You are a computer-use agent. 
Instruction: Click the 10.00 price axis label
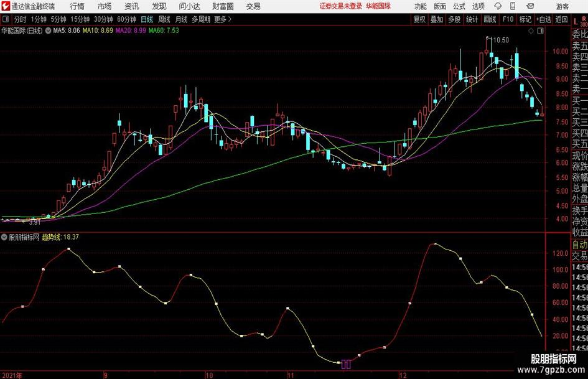(x=560, y=52)
